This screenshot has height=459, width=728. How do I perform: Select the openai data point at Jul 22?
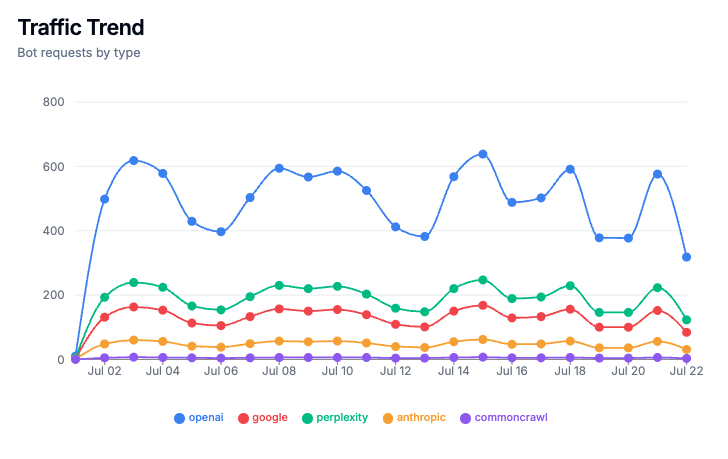coord(686,257)
